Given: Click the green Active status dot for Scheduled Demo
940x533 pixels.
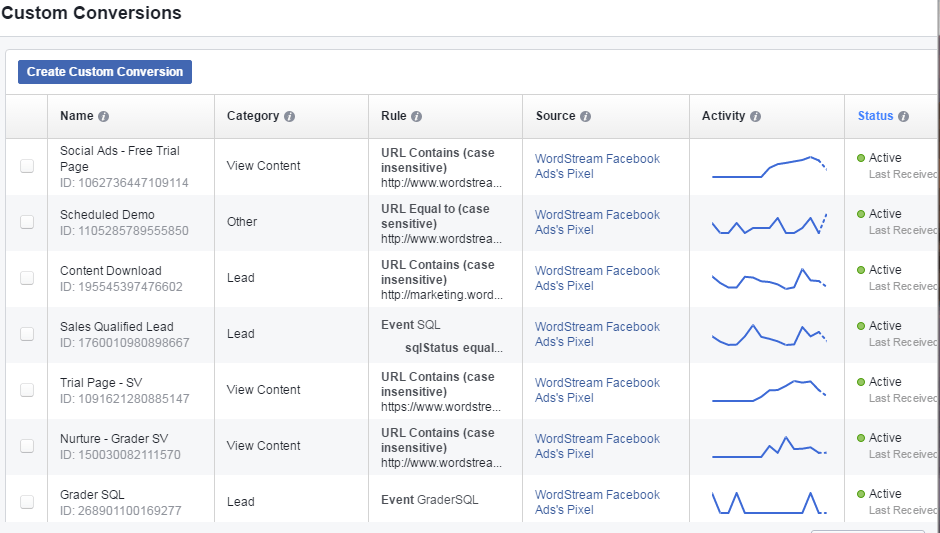Looking at the screenshot, I should click(861, 214).
